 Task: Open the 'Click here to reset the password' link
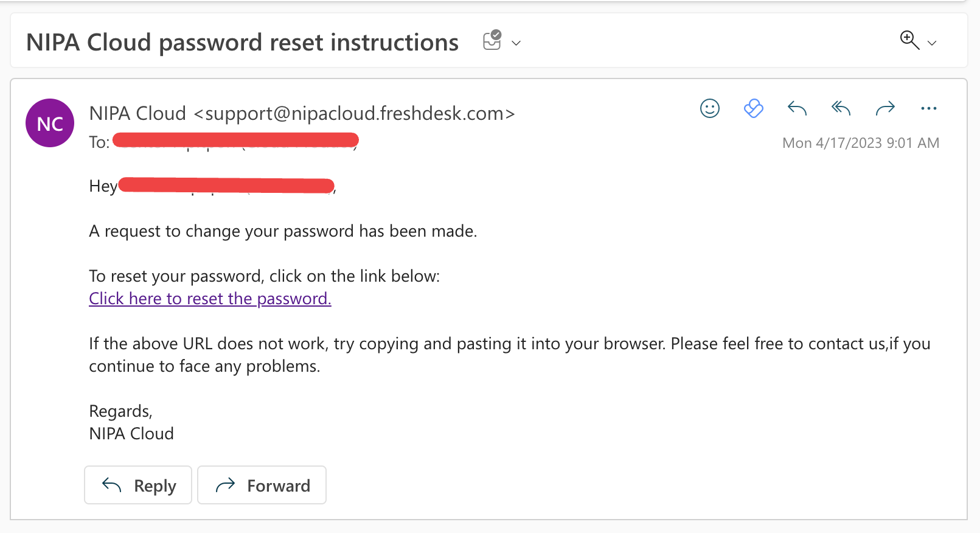coord(210,299)
